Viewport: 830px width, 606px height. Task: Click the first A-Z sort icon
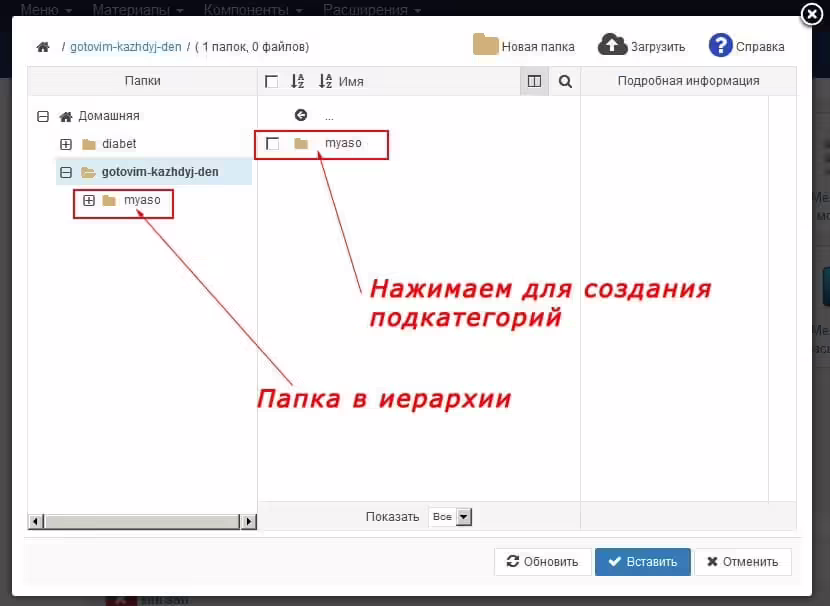click(297, 82)
